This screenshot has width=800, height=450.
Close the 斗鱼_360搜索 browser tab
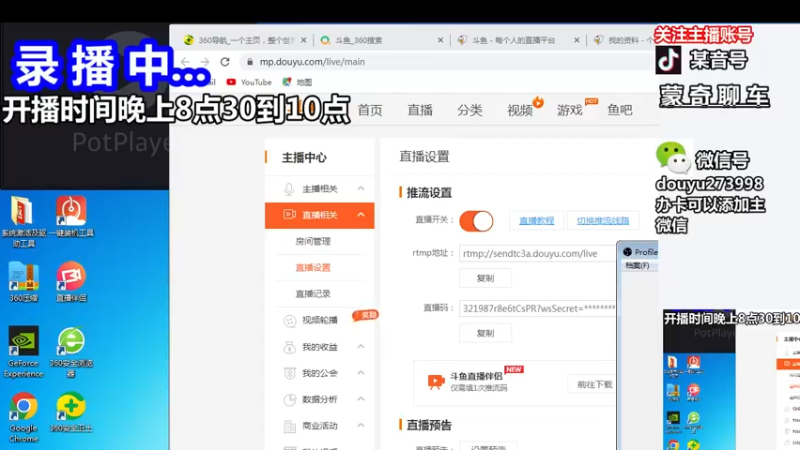[x=440, y=40]
